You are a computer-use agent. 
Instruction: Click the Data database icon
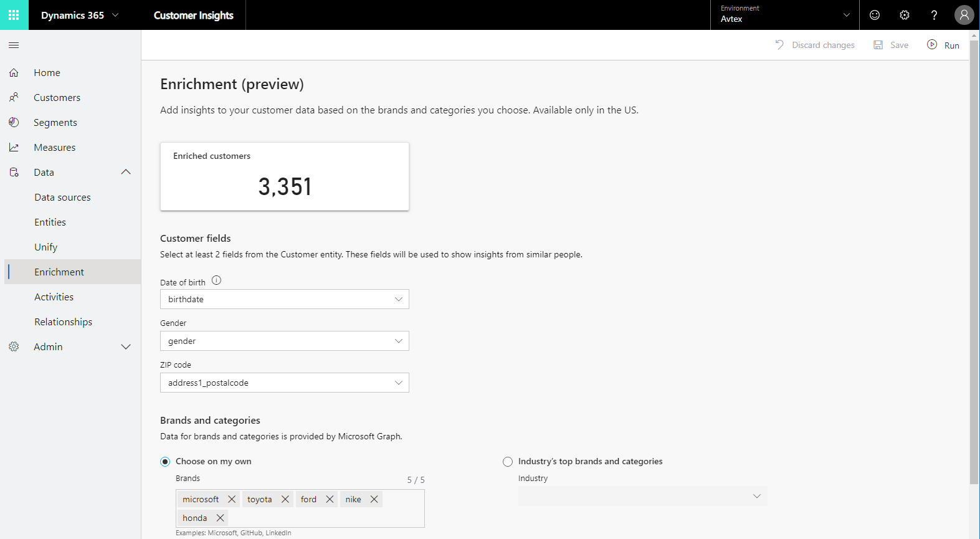click(14, 172)
